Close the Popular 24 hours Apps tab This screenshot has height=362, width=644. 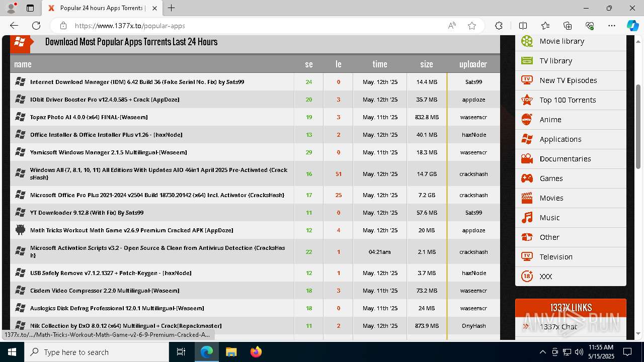click(155, 8)
